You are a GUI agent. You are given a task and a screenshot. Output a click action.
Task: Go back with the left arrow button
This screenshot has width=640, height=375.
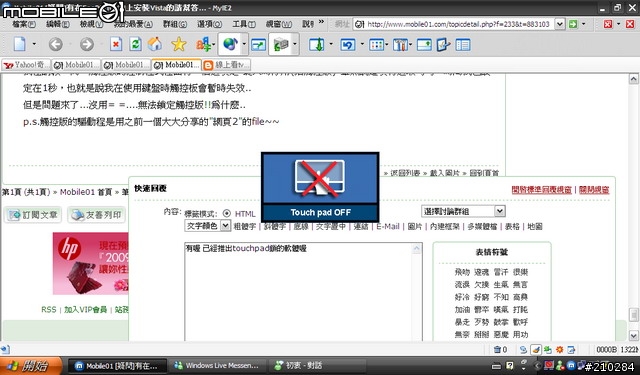click(56, 44)
